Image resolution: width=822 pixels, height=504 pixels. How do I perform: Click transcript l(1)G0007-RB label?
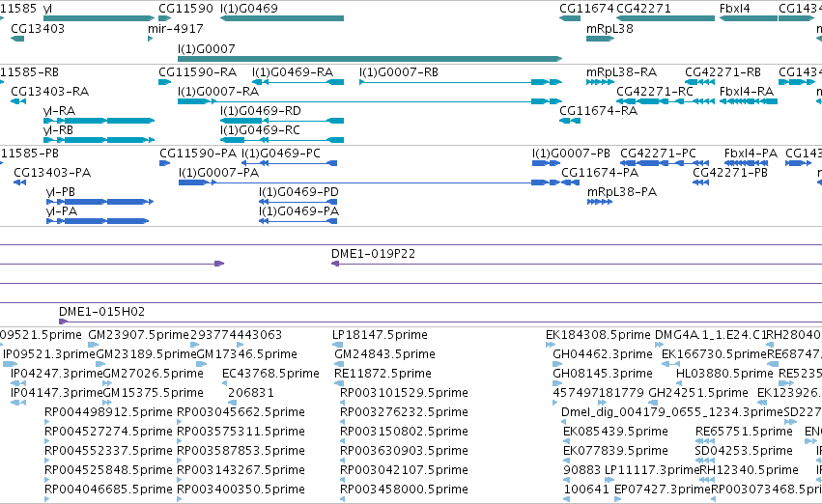pyautogui.click(x=399, y=72)
